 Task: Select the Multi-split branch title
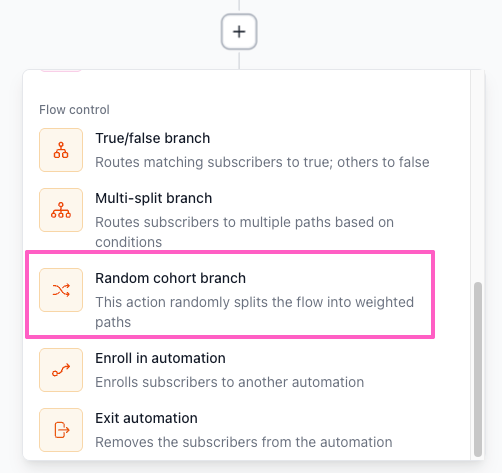click(x=154, y=198)
